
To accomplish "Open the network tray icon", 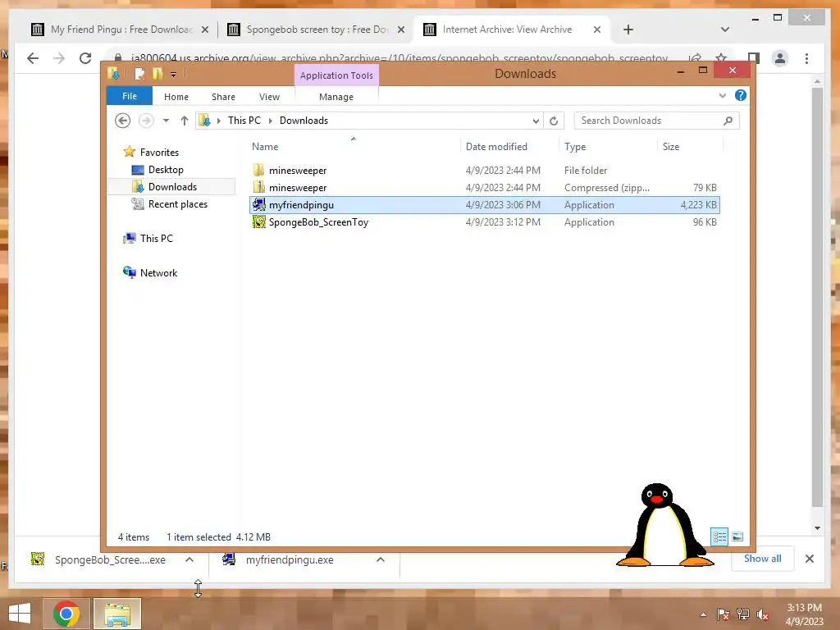I will [x=743, y=614].
